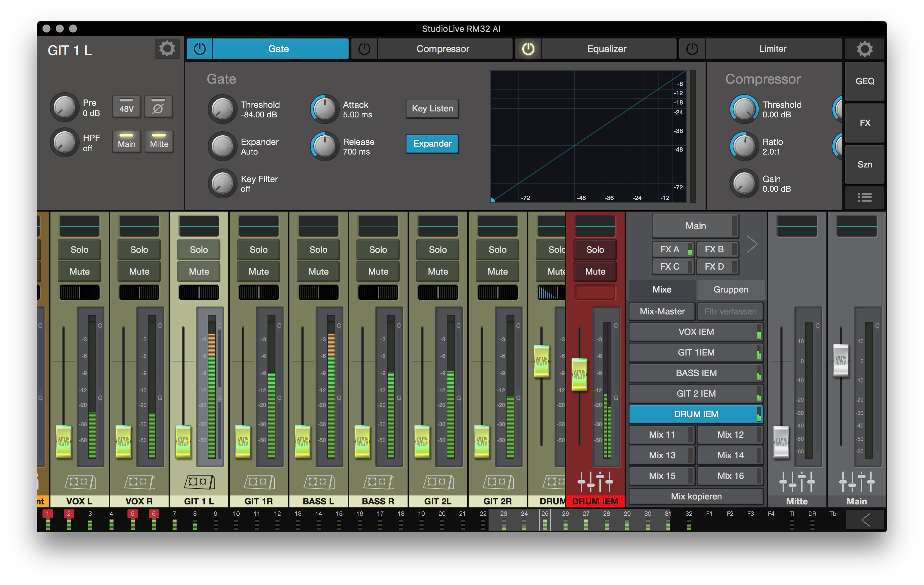The height and width of the screenshot is (585, 924).
Task: Solo the GIT 1 L channel
Action: (x=199, y=250)
